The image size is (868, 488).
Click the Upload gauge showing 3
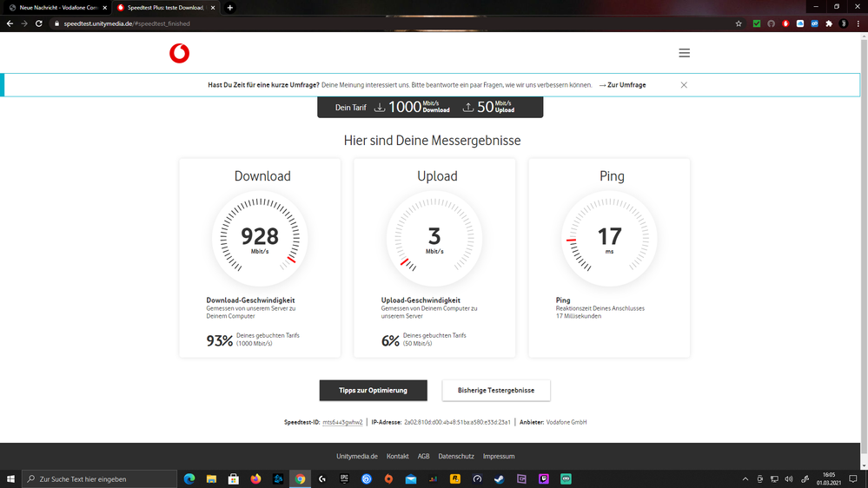434,239
